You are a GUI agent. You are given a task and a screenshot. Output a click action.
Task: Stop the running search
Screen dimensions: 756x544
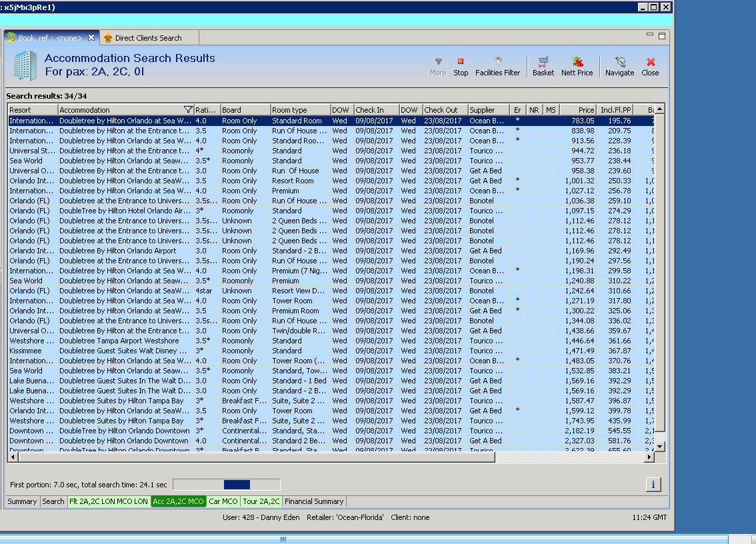pos(461,67)
